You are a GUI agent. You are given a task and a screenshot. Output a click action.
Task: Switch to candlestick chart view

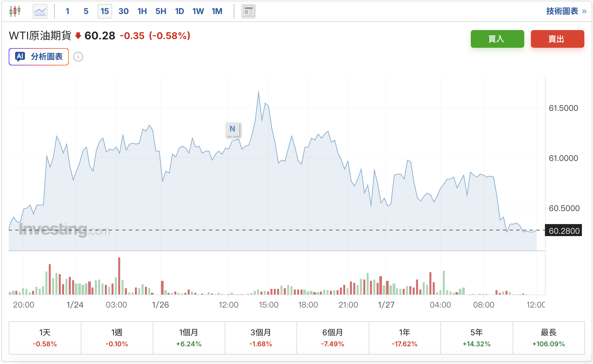pyautogui.click(x=15, y=10)
